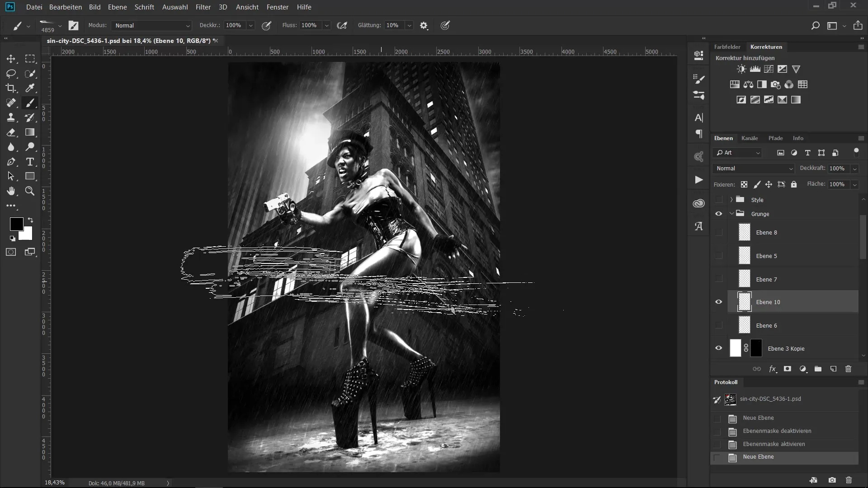This screenshot has width=868, height=488.
Task: Select the History Brush tool
Action: click(x=30, y=117)
